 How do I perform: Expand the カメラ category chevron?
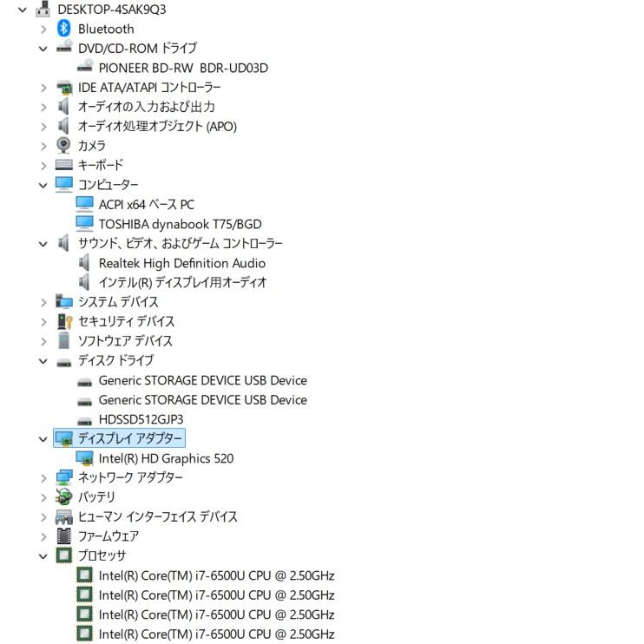coord(43,146)
